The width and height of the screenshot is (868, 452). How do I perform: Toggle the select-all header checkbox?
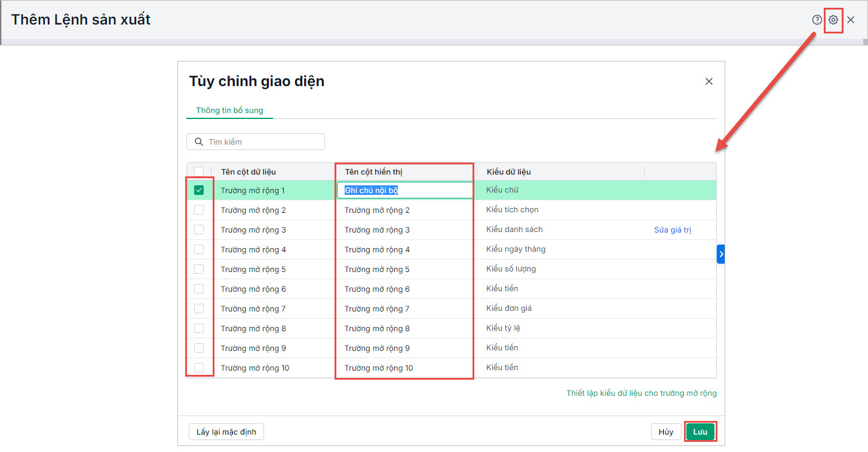(x=199, y=172)
